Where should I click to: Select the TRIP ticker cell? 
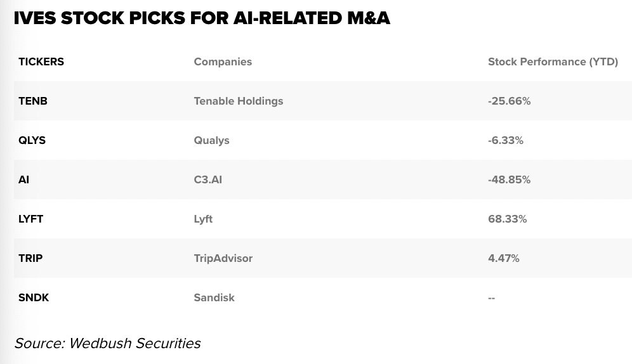(x=31, y=258)
